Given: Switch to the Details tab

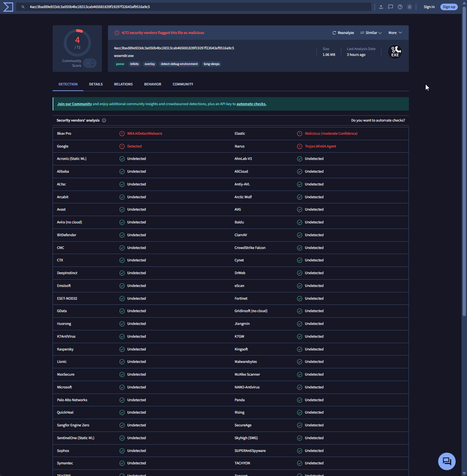Looking at the screenshot, I should [96, 84].
